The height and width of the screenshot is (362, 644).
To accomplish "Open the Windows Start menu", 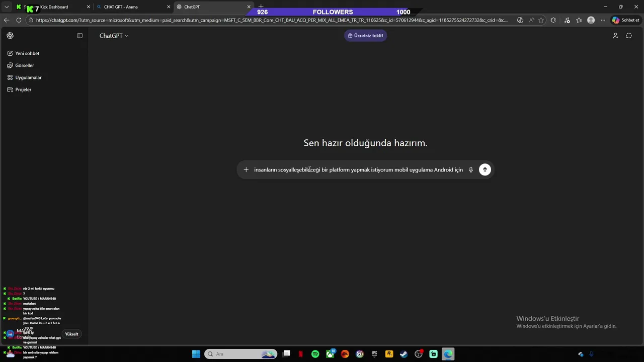I will pyautogui.click(x=196, y=354).
